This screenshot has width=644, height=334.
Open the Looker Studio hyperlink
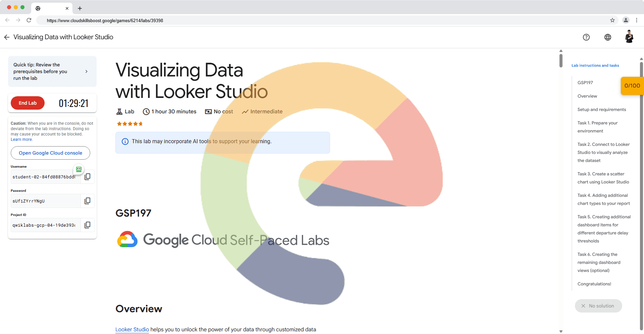point(132,329)
